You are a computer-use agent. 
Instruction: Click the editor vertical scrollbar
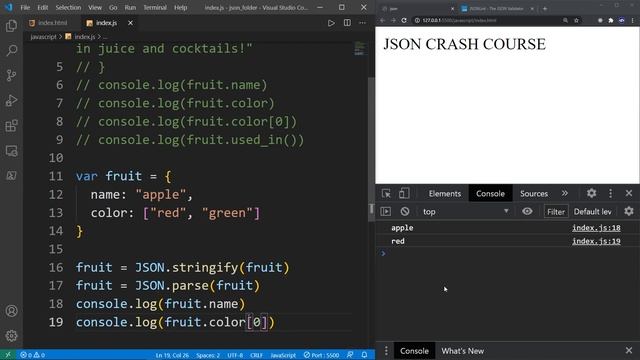click(x=371, y=149)
